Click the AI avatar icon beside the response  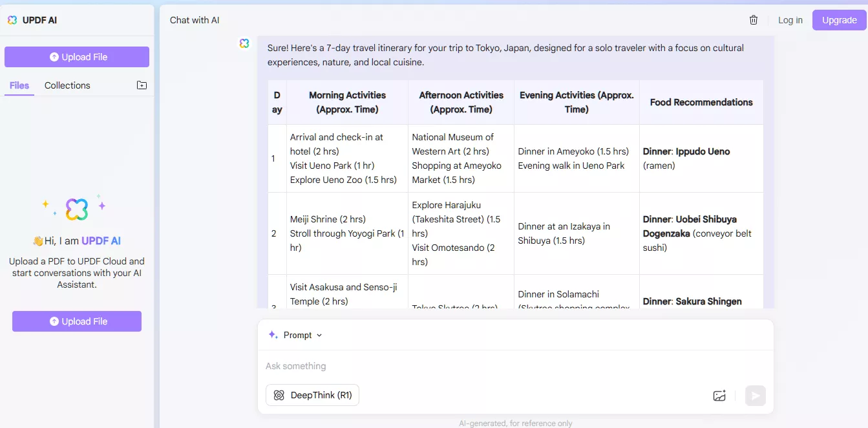click(244, 43)
